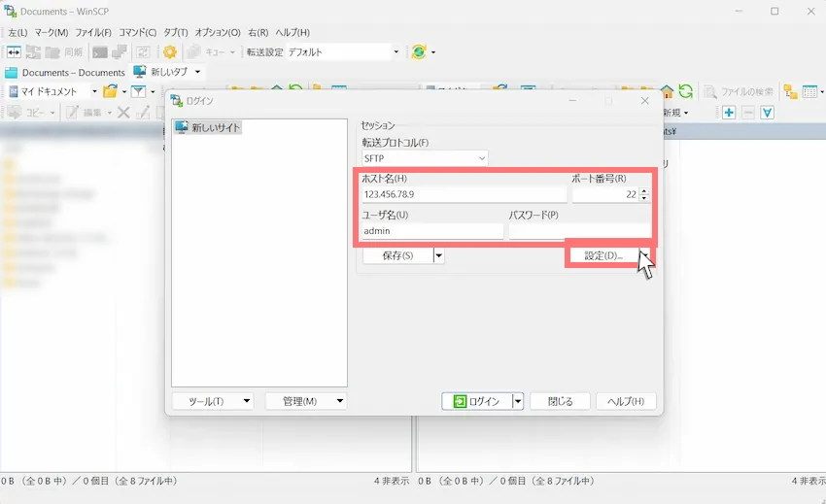Click the open directory folder icon in left panel
Screen dimensions: 826x504
[x=110, y=91]
